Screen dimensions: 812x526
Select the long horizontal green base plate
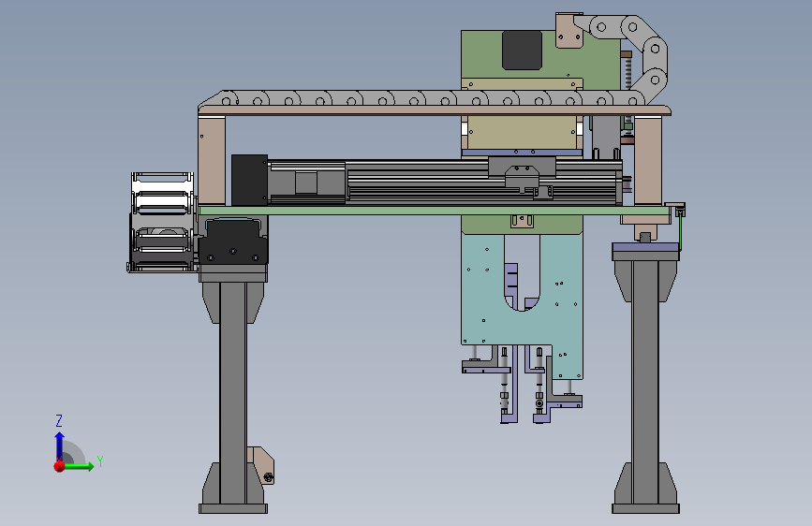click(x=435, y=211)
